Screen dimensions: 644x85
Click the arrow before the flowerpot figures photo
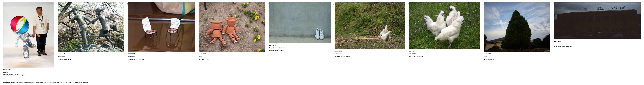coord(197,4)
